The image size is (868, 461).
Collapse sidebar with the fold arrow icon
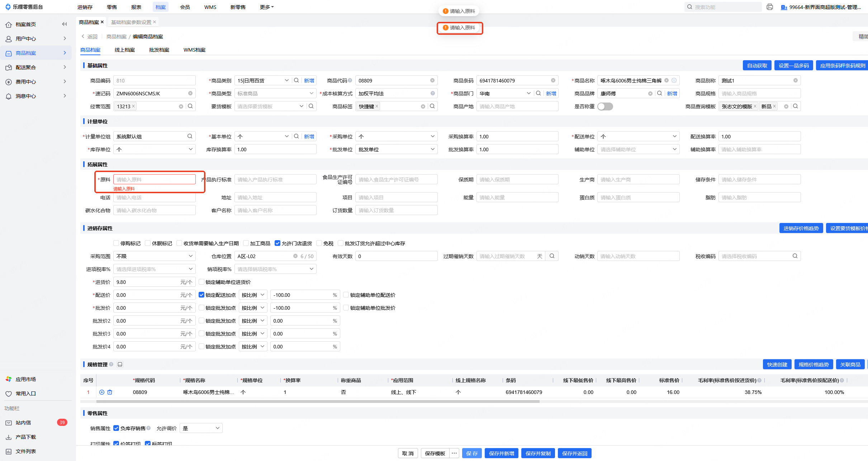(65, 24)
